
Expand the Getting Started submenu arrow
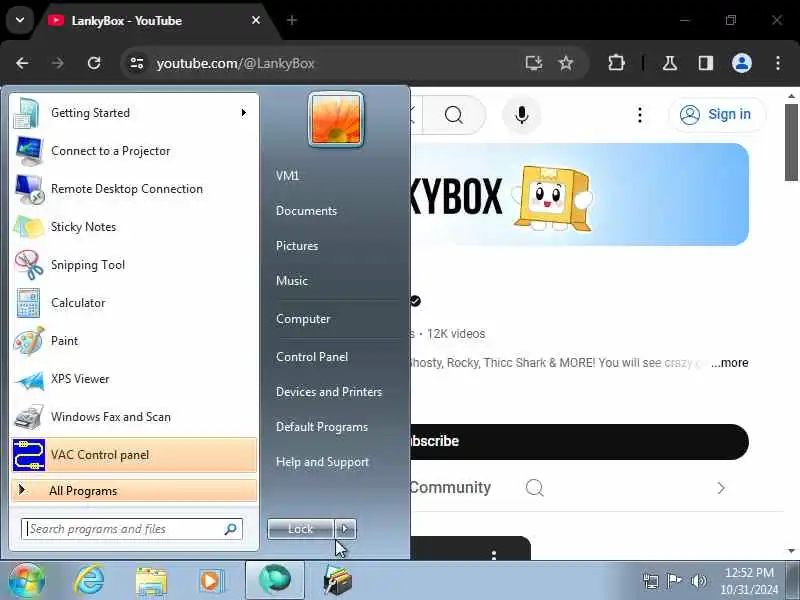click(244, 113)
